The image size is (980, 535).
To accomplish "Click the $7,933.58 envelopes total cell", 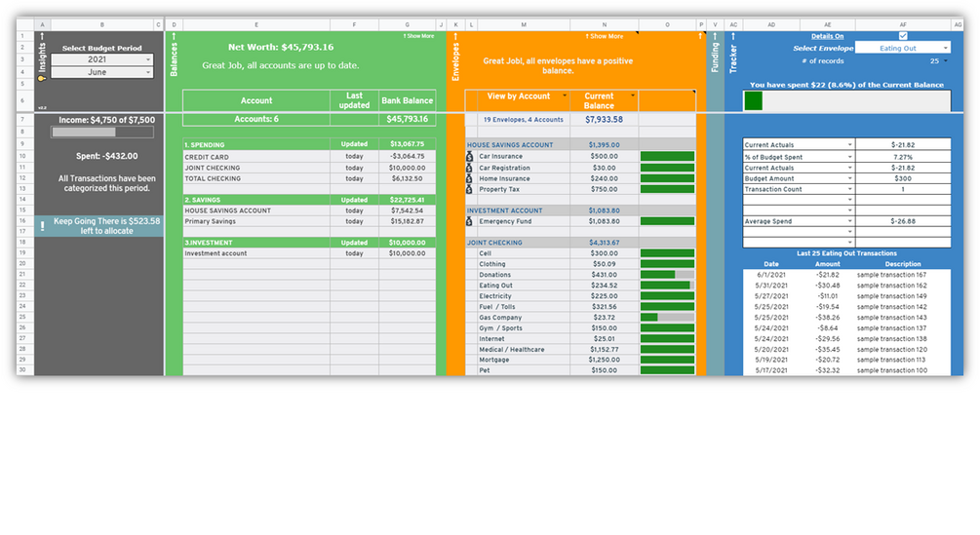I will point(604,119).
